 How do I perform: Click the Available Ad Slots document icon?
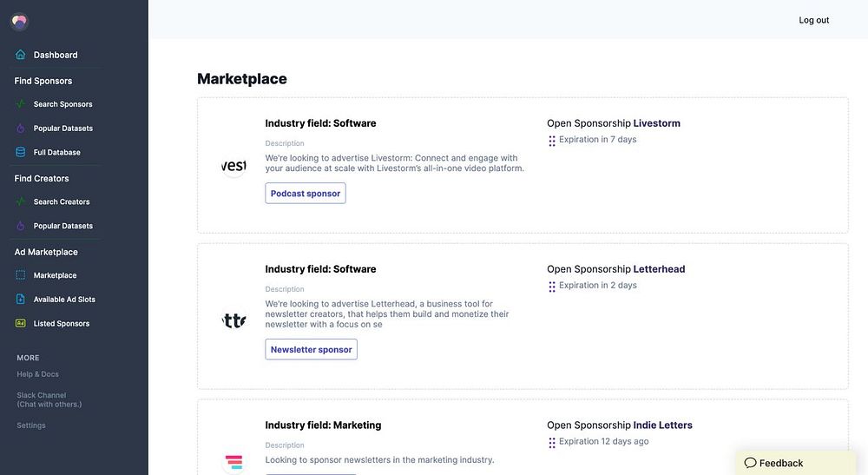21,299
